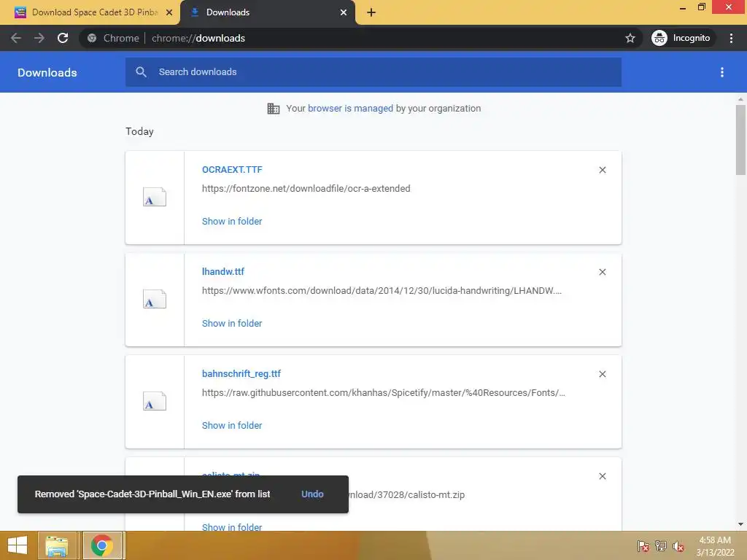
Task: Click the bahnschrift_reg.ttf font file icon
Action: click(x=155, y=402)
